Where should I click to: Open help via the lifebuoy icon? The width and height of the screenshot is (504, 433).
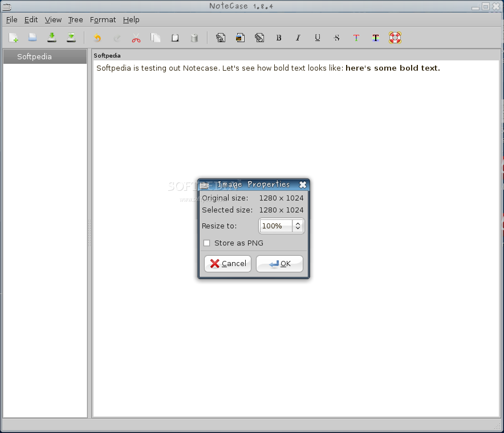pos(395,38)
